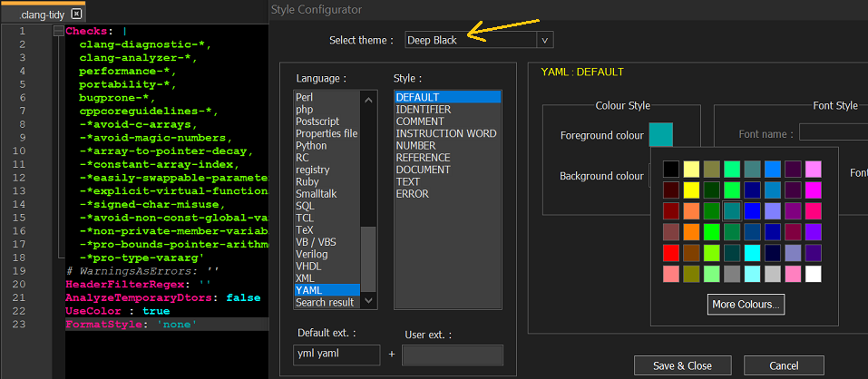Select RC in the Language list

point(327,159)
